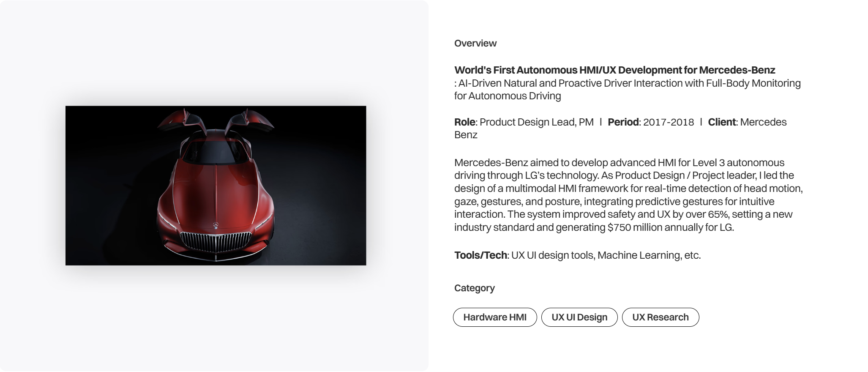Click the Category heading

click(475, 288)
